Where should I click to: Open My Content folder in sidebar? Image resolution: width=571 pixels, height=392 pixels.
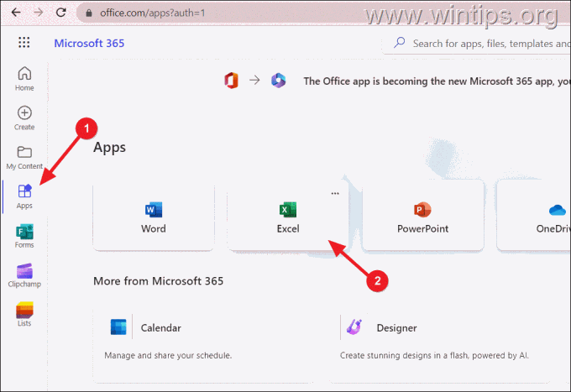pyautogui.click(x=24, y=158)
